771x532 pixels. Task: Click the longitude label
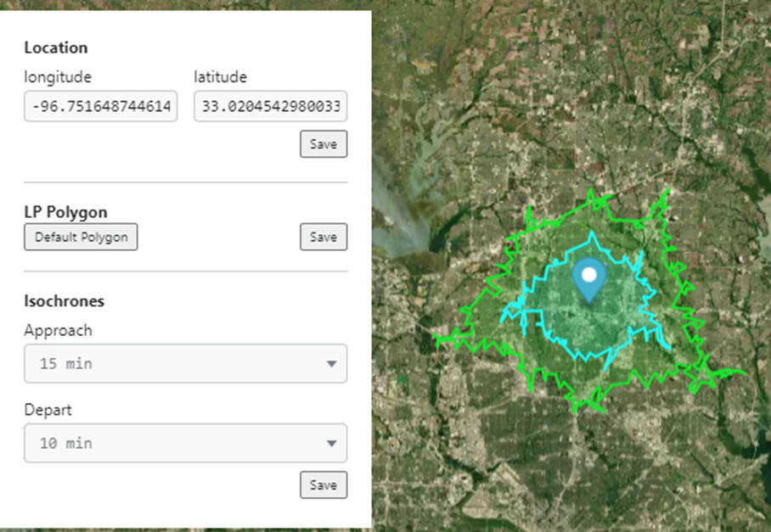pyautogui.click(x=58, y=77)
